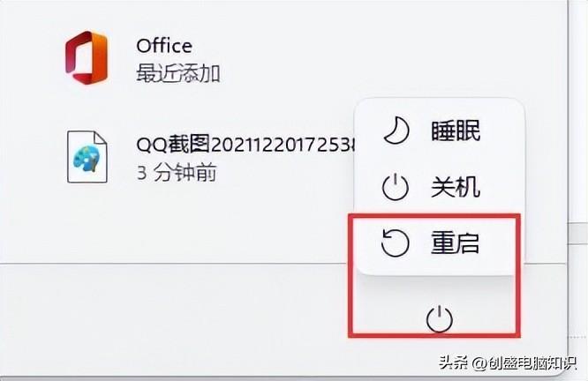Click the gray strip at window's right edge
The height and width of the screenshot is (381, 588).
click(577, 233)
